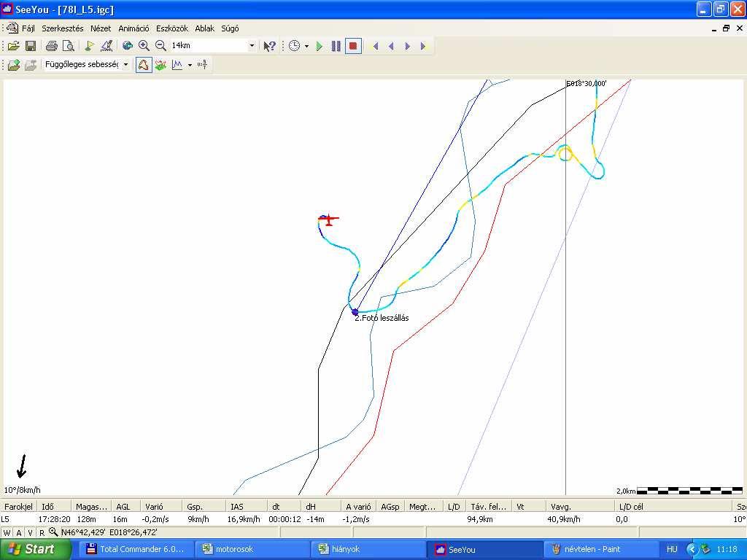Click the magnifier icon in status bar
The width and height of the screenshot is (747, 560).
53,532
